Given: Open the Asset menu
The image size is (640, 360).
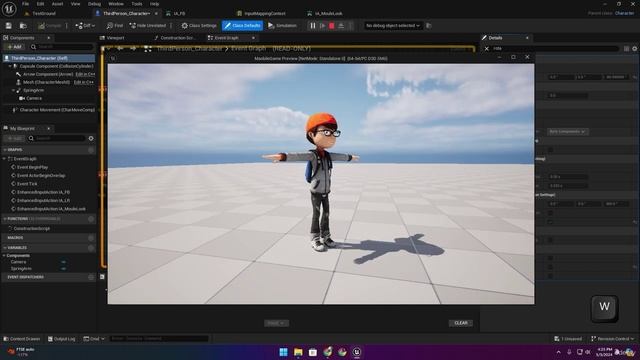Looking at the screenshot, I should point(57,4).
